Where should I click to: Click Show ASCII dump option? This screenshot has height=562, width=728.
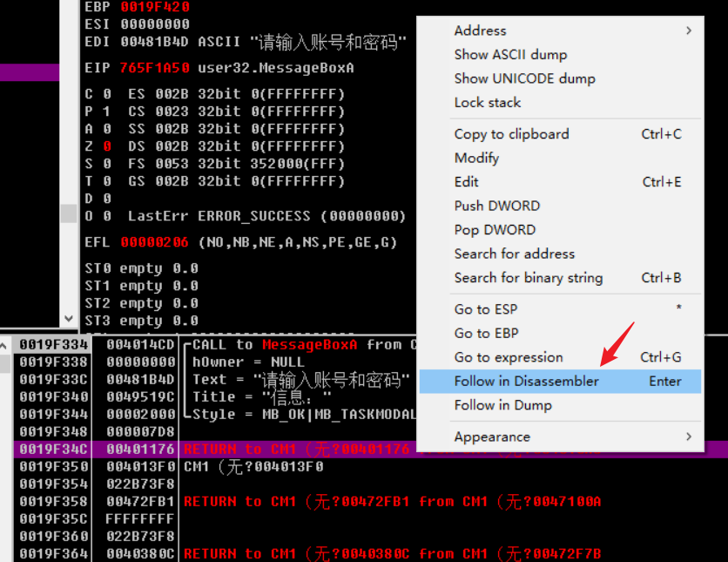coord(510,54)
